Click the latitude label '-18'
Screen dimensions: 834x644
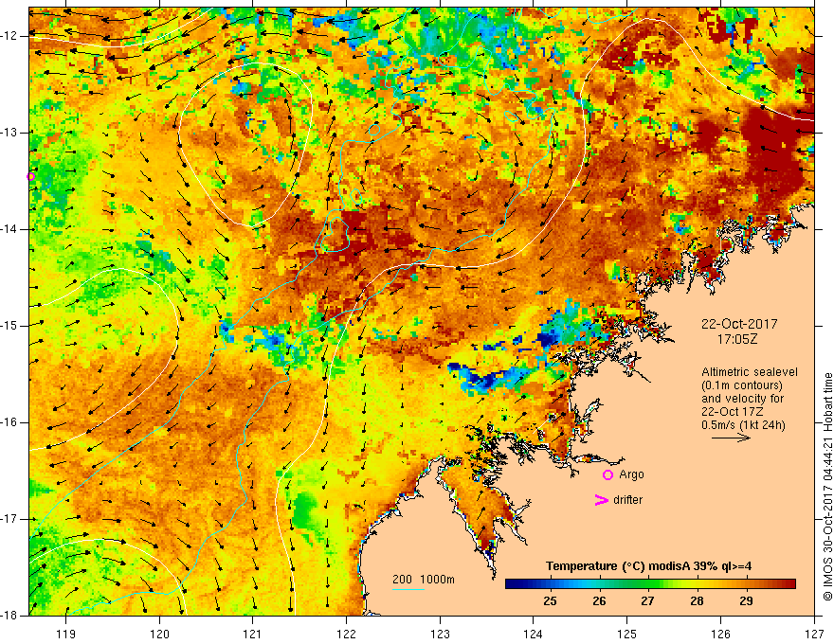coord(10,616)
